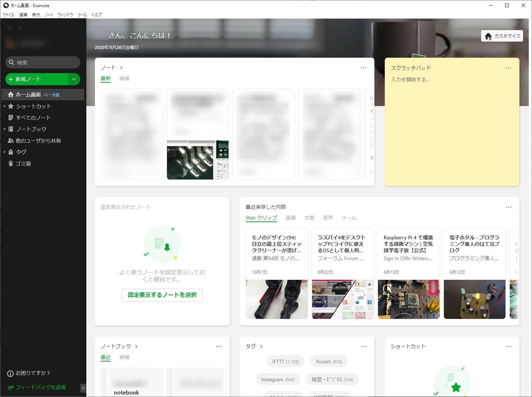Click the info icon beside お困りですか？
The height and width of the screenshot is (397, 532).
[x=10, y=373]
